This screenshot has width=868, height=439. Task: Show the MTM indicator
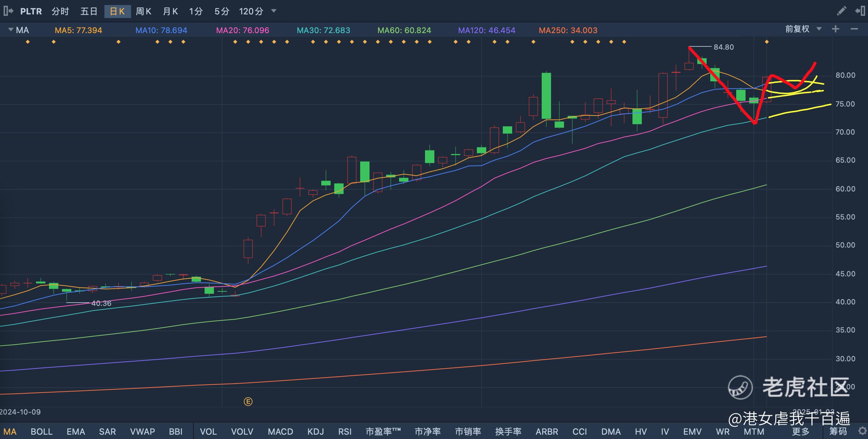point(754,431)
